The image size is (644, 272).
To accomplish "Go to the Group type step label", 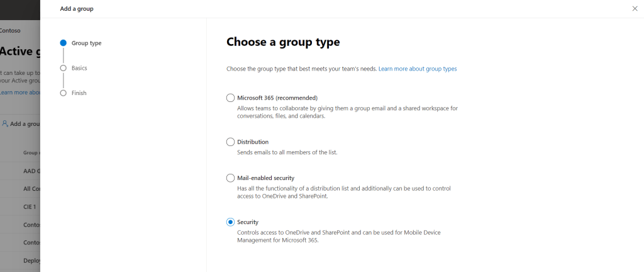I will (x=86, y=43).
